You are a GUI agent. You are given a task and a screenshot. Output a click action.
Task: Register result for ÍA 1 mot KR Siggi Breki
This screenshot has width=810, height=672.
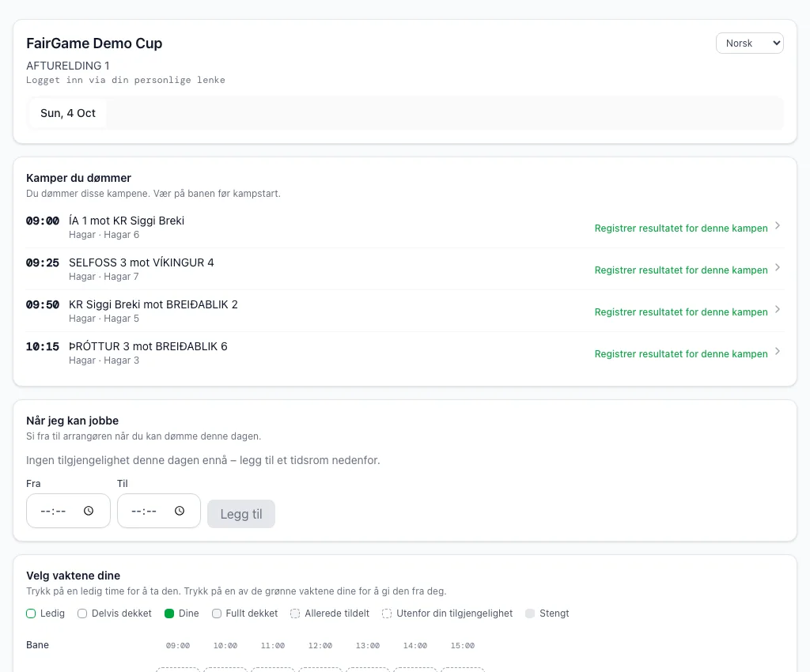click(681, 228)
